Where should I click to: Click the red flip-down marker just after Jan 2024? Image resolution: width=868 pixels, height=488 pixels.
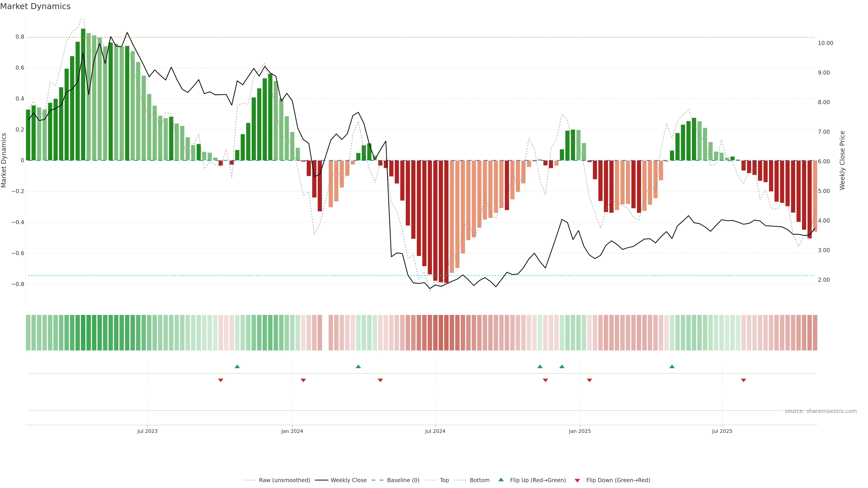pos(303,380)
